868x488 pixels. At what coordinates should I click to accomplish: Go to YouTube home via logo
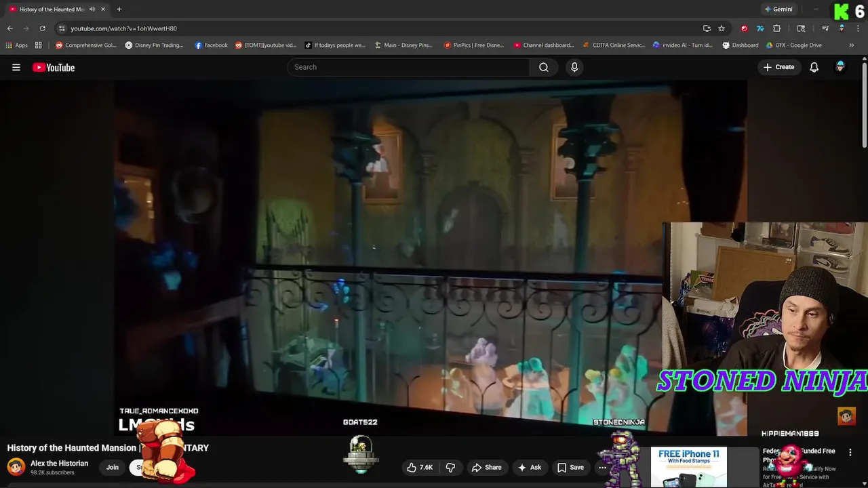coord(54,67)
